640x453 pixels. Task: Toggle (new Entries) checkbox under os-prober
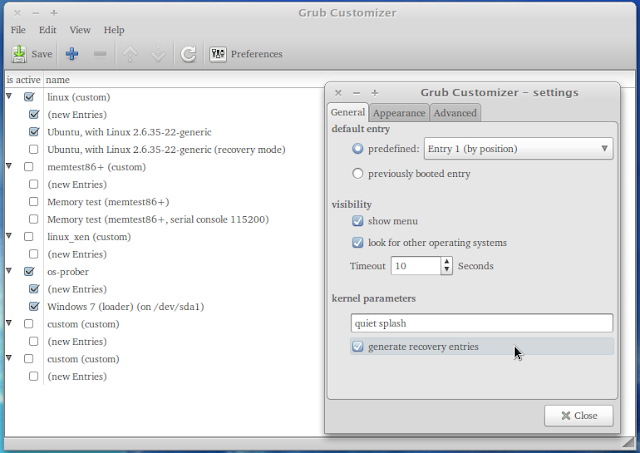pos(34,289)
